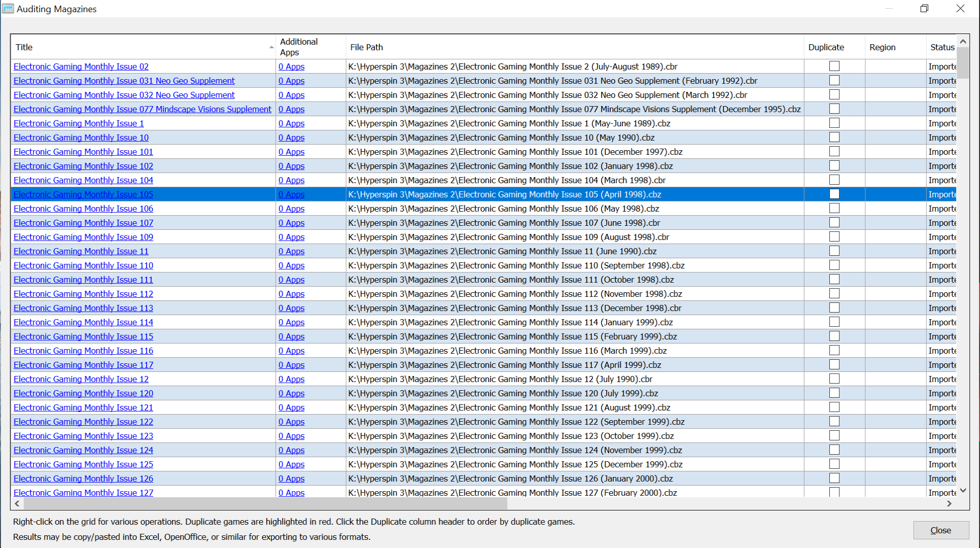This screenshot has height=548, width=980.
Task: Select file path for Issue 102 (January 1998).cbz
Action: (x=575, y=166)
